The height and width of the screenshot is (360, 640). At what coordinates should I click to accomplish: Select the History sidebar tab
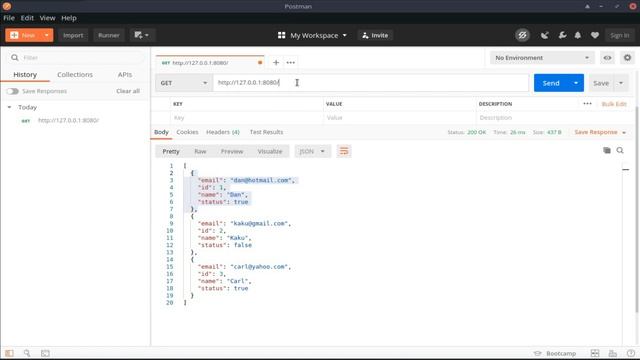(25, 75)
